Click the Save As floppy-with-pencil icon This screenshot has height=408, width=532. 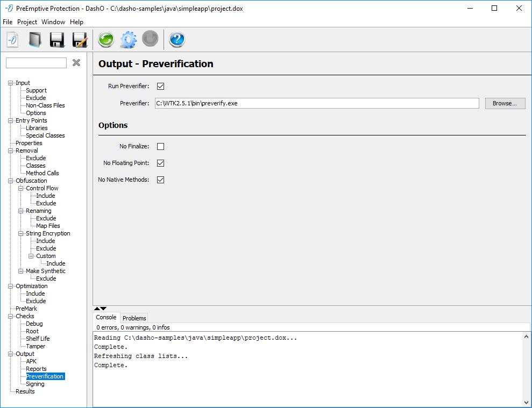80,40
